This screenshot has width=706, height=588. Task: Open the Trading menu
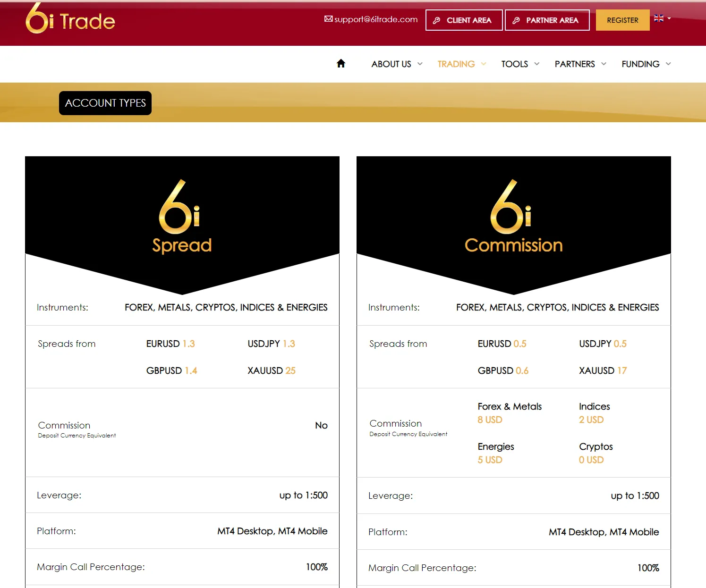click(456, 64)
